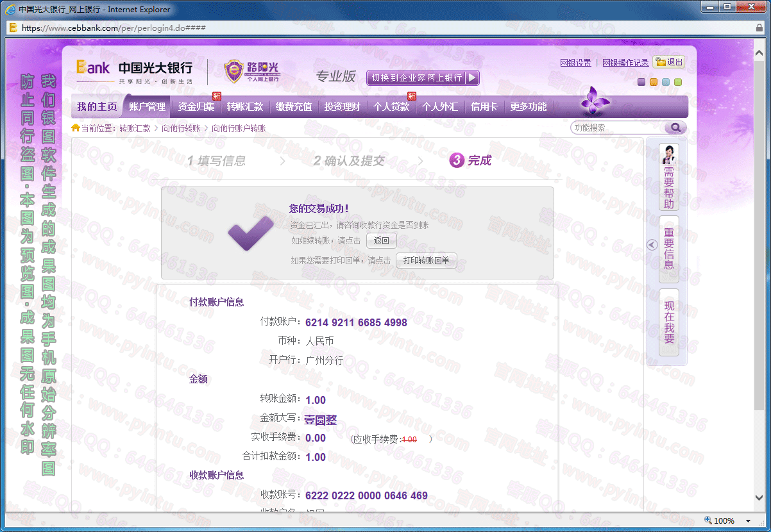Click the 向他行账户转账 breadcrumb item

click(239, 128)
